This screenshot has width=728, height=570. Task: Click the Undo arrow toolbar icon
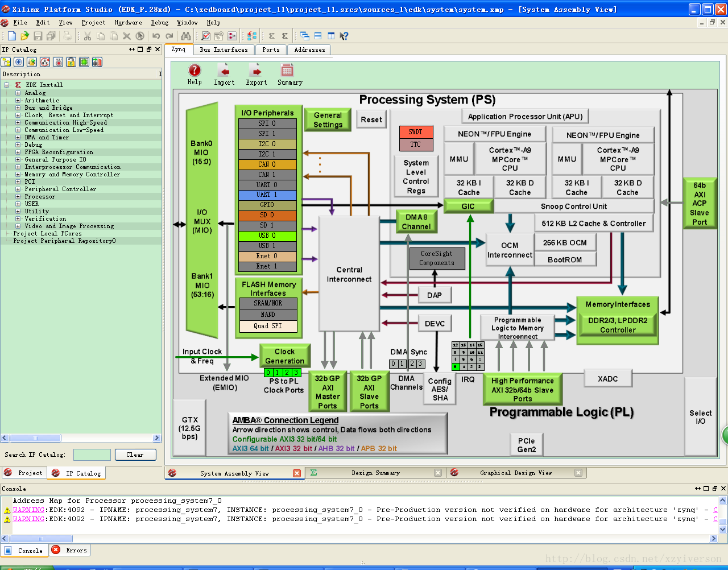pyautogui.click(x=156, y=36)
